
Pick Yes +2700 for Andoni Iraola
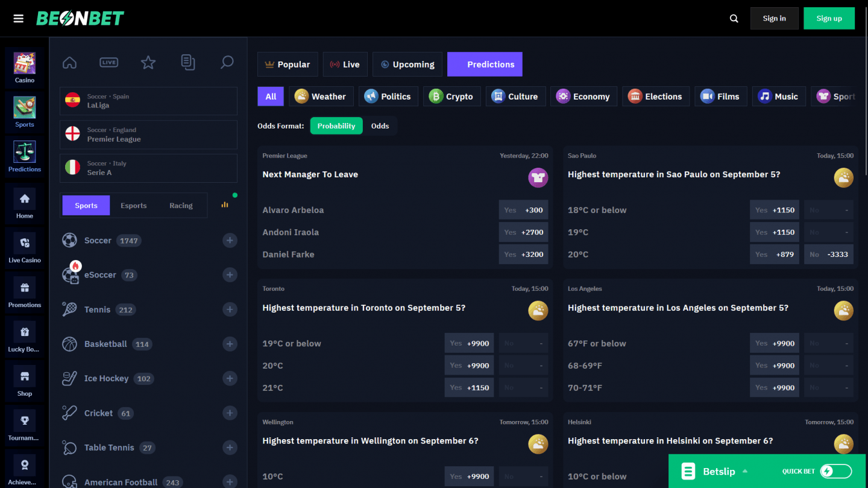point(524,232)
